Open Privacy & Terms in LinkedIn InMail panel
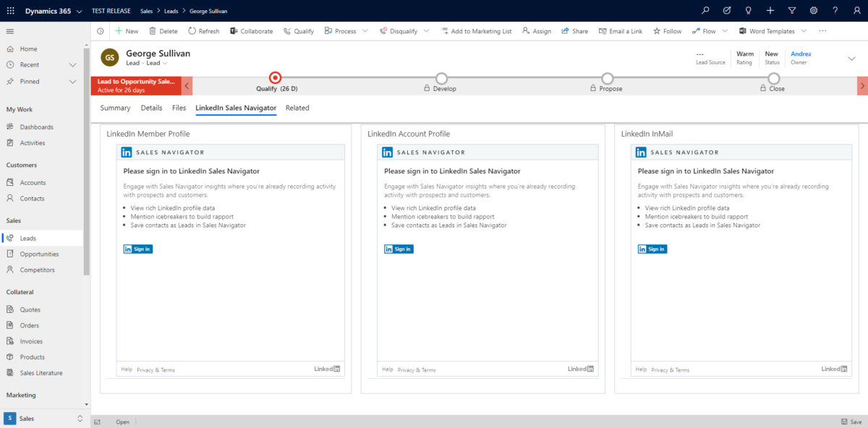868x428 pixels. click(671, 370)
